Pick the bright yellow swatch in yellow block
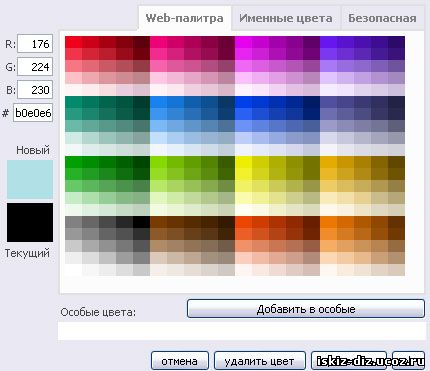 tap(243, 162)
